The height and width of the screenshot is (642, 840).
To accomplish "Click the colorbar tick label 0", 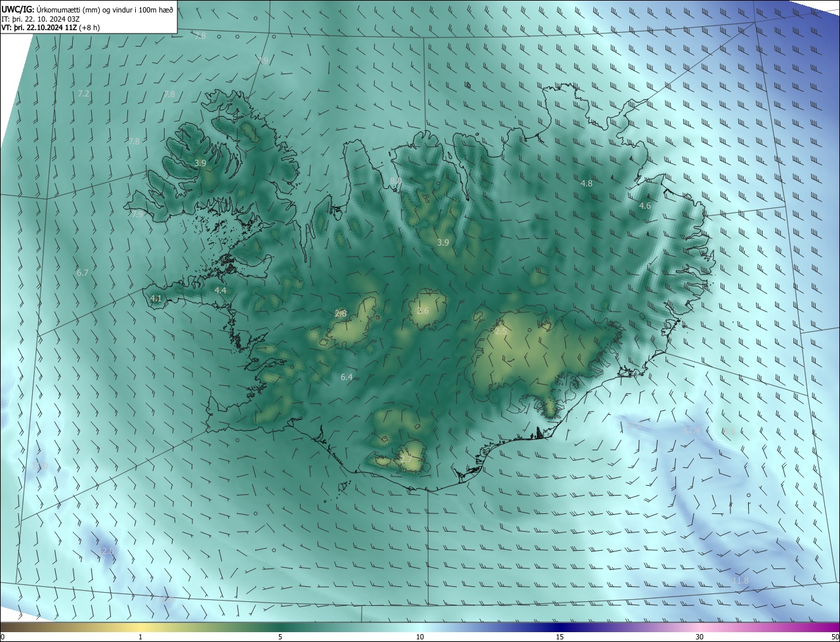I will [2, 637].
